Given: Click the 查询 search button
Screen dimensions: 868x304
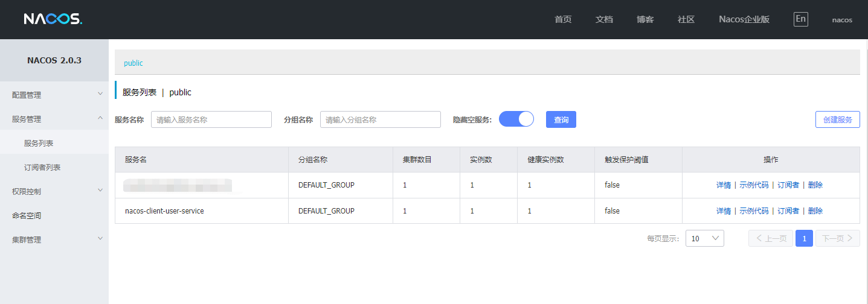Looking at the screenshot, I should [x=561, y=119].
